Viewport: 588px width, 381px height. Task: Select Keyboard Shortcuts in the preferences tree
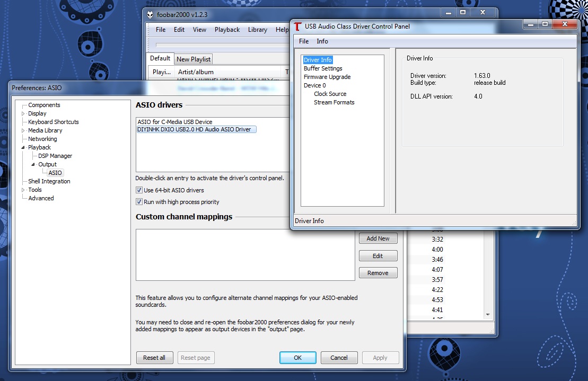click(53, 122)
